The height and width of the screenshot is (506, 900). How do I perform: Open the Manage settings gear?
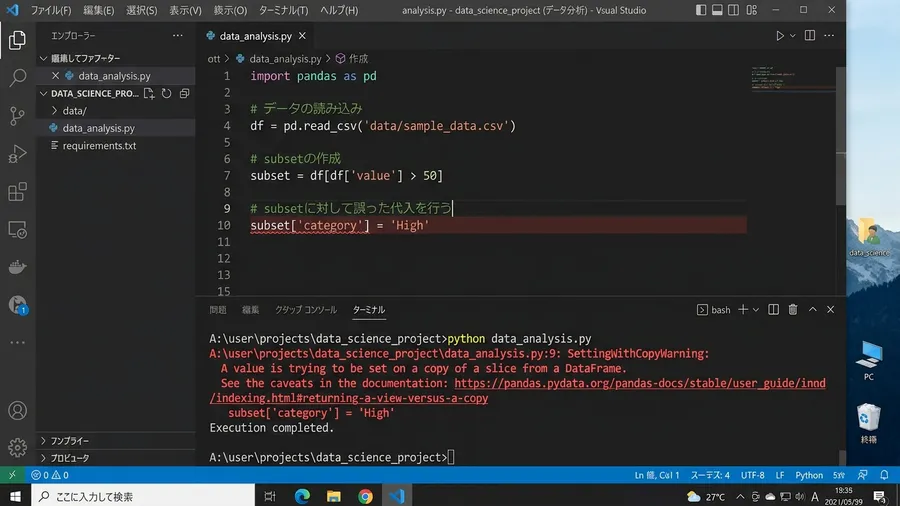tap(17, 447)
